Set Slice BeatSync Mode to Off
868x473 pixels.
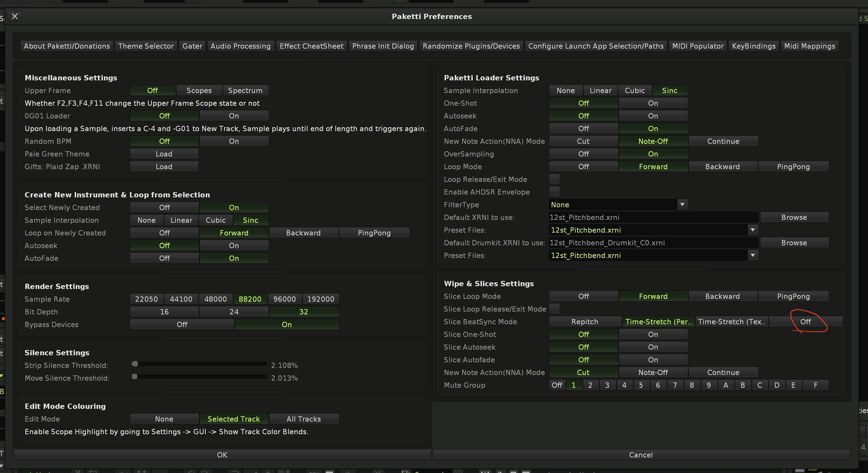click(806, 322)
